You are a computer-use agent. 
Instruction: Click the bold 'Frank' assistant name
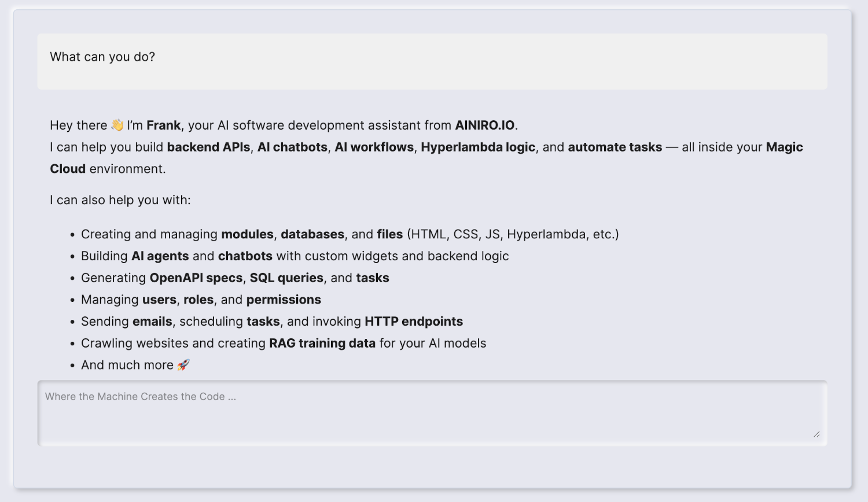163,125
